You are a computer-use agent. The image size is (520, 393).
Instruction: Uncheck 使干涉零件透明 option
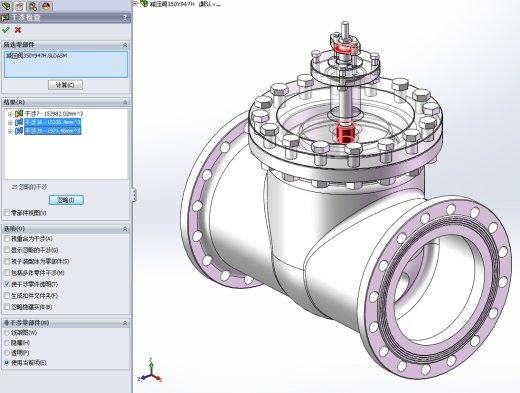[7, 284]
